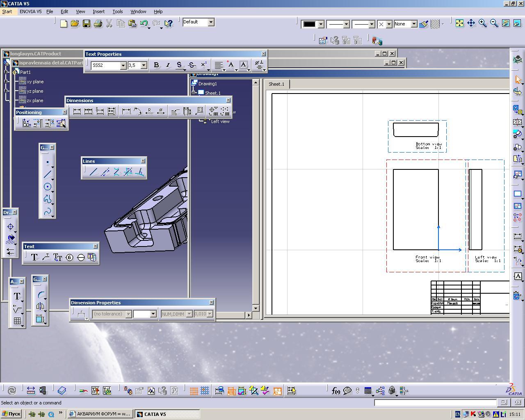Image resolution: width=525 pixels, height=420 pixels.
Task: Click the Undo arrow icon
Action: [144, 24]
